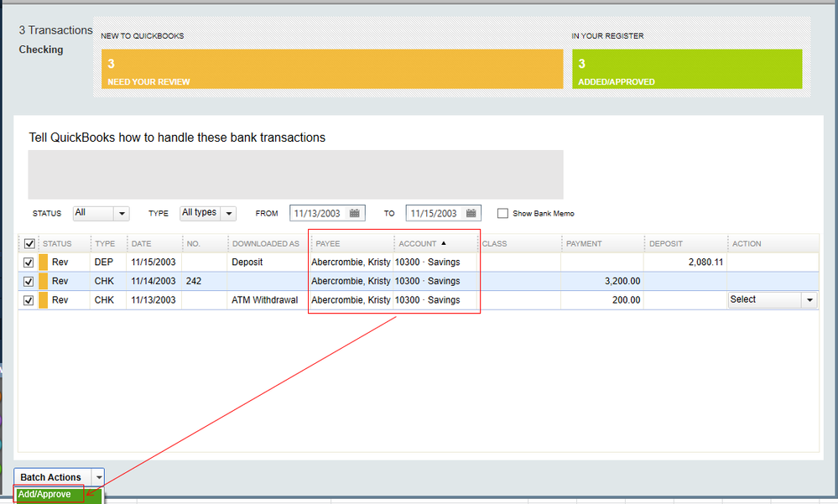Select the deposit amount 2,080.11 cell
Screen dimensions: 838x504
[x=685, y=262]
